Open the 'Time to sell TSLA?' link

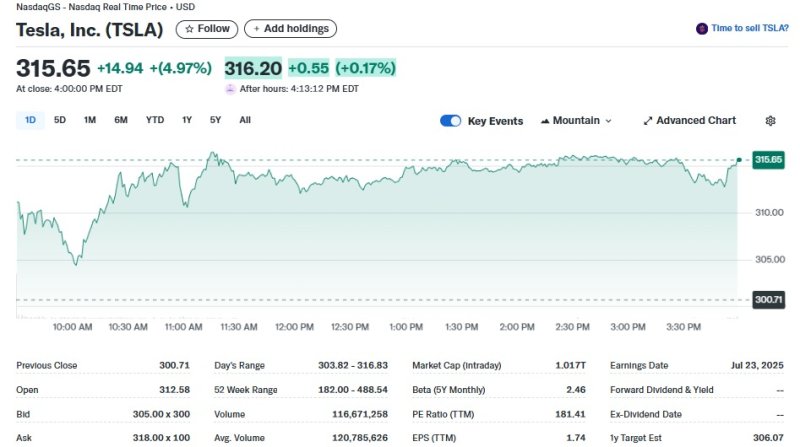pyautogui.click(x=749, y=29)
